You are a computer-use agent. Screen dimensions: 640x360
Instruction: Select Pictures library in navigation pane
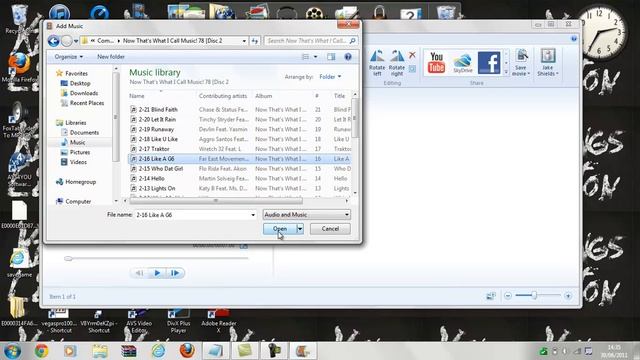[80, 152]
